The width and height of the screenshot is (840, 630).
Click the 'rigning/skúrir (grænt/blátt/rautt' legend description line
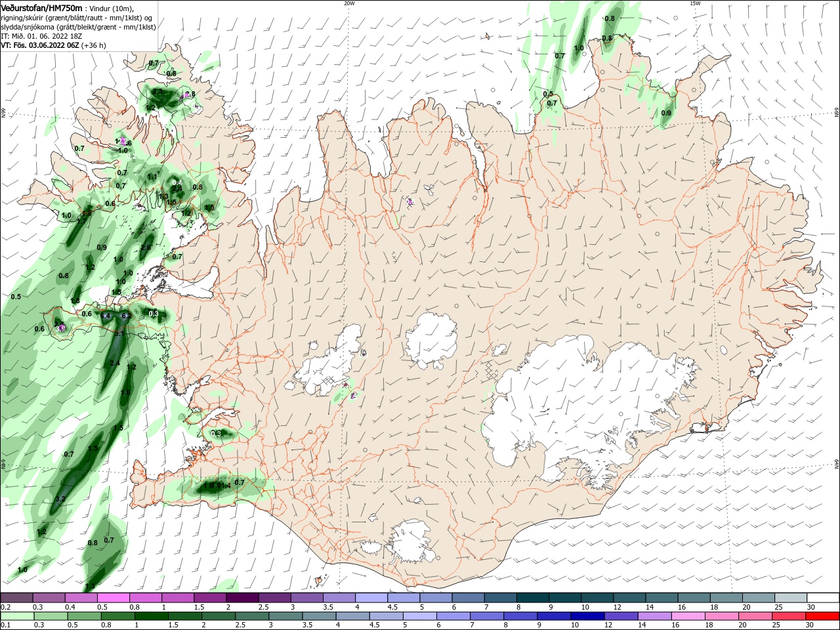(77, 17)
